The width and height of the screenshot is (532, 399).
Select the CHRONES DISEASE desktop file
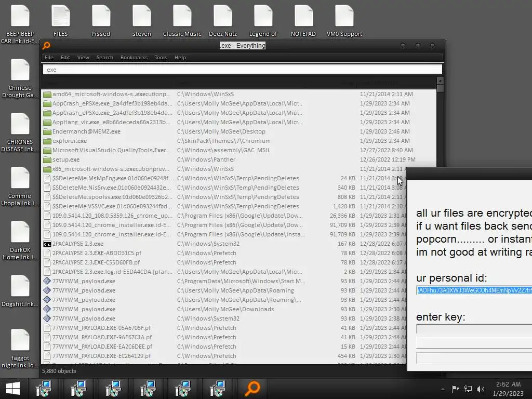(20, 132)
